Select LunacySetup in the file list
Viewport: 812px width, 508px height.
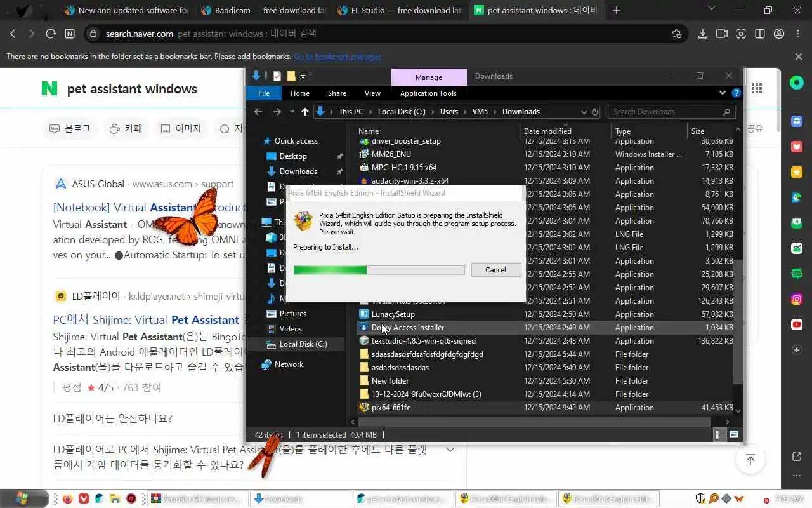pos(393,314)
